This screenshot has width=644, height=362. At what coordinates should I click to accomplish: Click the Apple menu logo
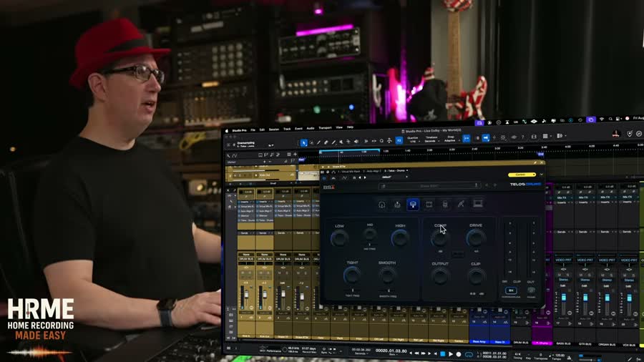[x=227, y=131]
